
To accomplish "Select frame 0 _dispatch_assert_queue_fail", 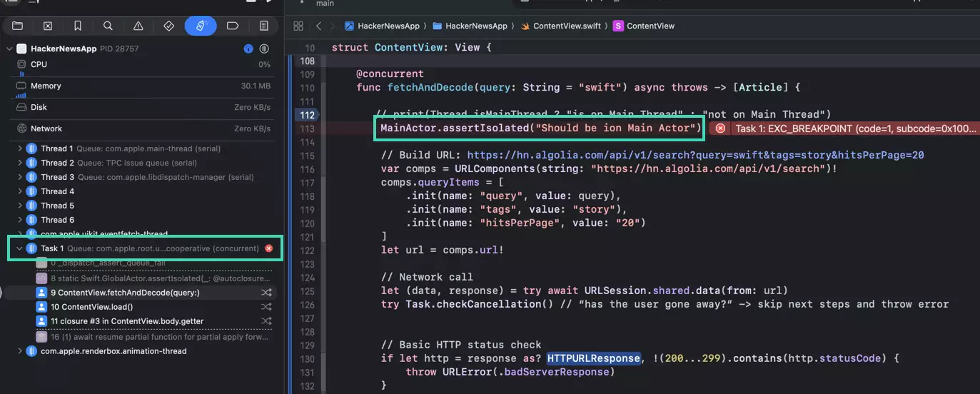I will (x=143, y=263).
